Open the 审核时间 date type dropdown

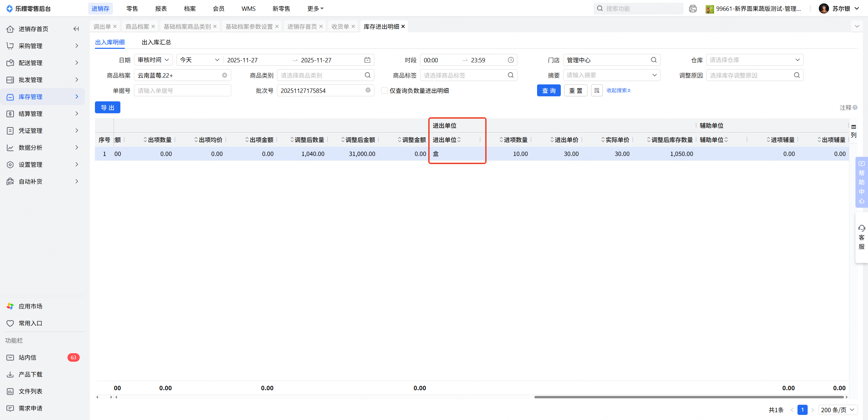point(153,60)
